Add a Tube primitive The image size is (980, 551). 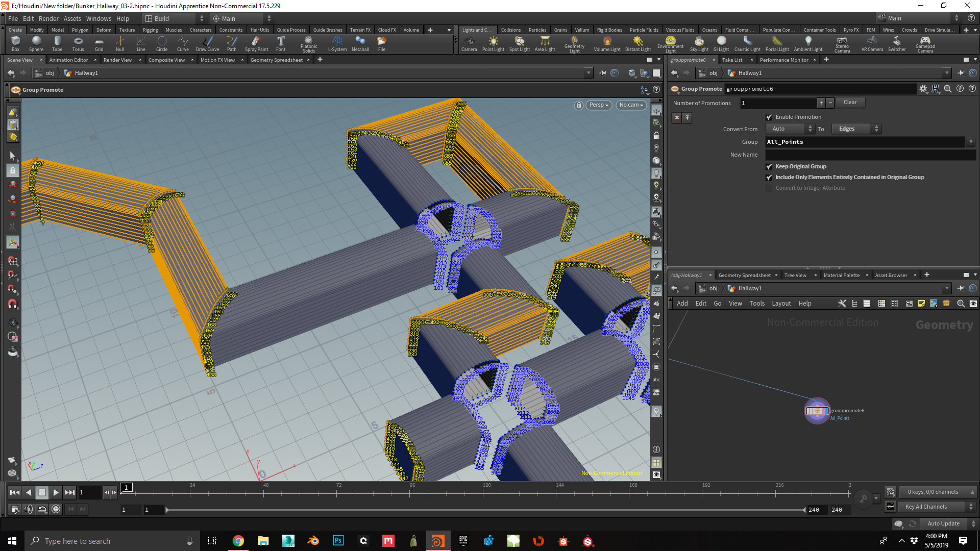pyautogui.click(x=57, y=43)
